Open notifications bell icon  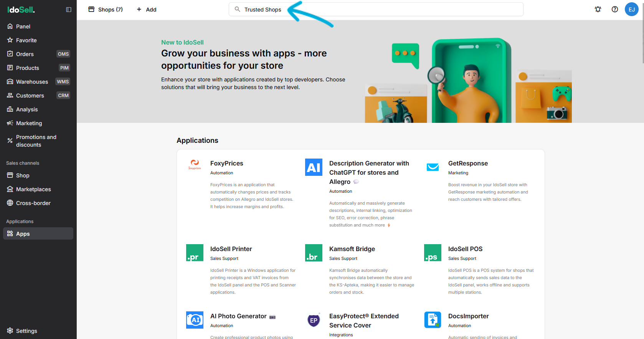tap(598, 9)
